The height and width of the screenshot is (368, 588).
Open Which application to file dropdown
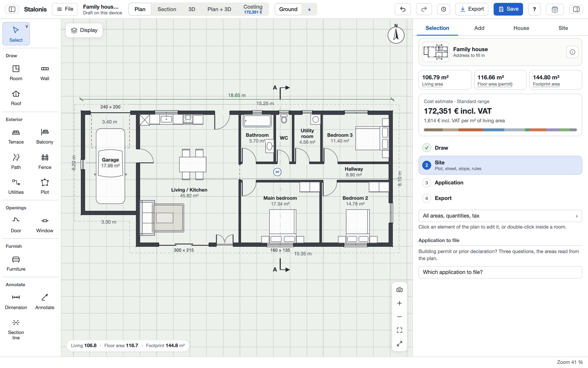point(500,272)
